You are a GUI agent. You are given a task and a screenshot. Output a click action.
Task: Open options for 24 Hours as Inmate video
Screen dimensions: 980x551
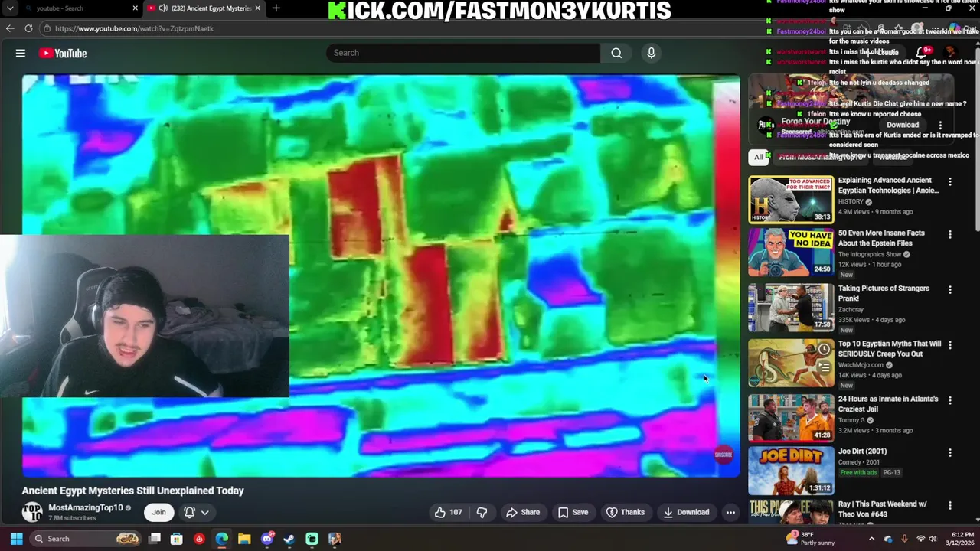coord(950,400)
